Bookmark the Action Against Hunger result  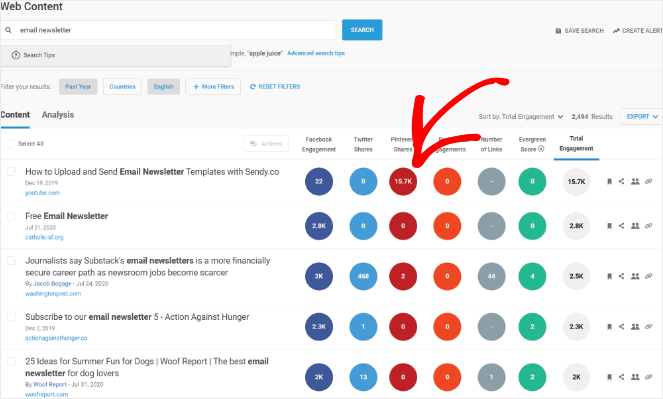coord(609,326)
